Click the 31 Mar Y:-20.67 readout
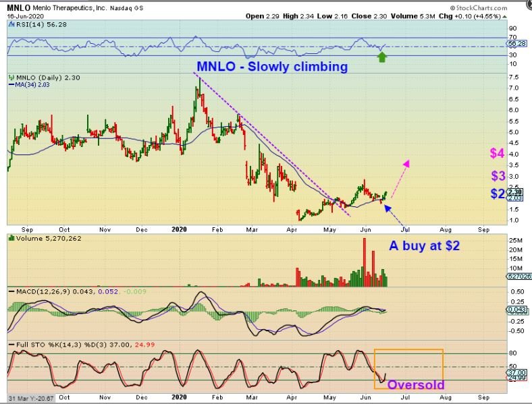Image resolution: width=532 pixels, height=404 pixels. click(31, 398)
